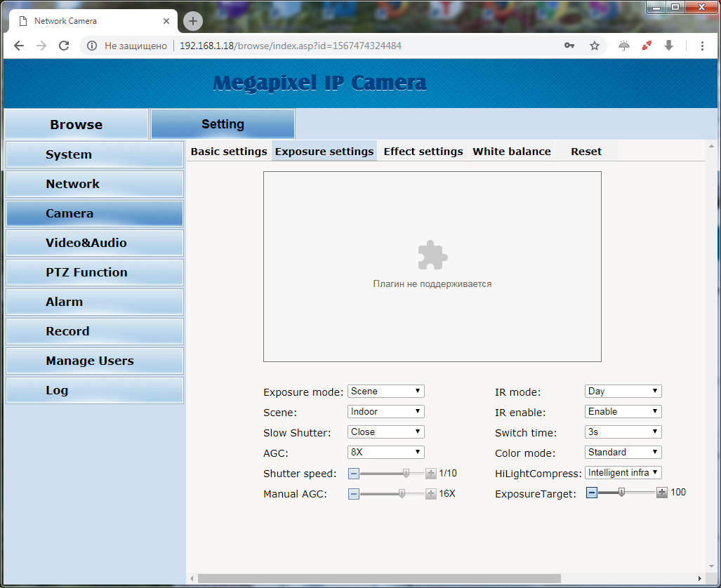Viewport: 721px width, 588px height.
Task: Click the ExposureTarget slider handle
Action: 621,493
